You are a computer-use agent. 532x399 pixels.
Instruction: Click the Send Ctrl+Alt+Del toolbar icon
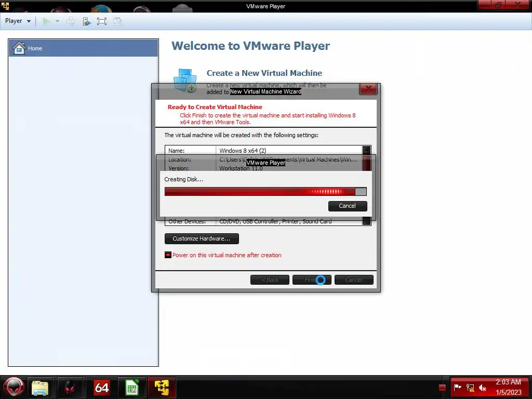point(71,21)
